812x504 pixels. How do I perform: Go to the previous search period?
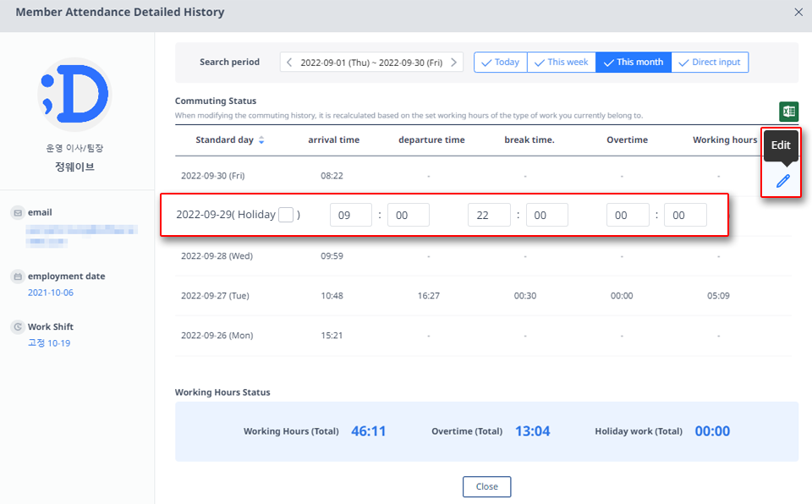pos(289,63)
